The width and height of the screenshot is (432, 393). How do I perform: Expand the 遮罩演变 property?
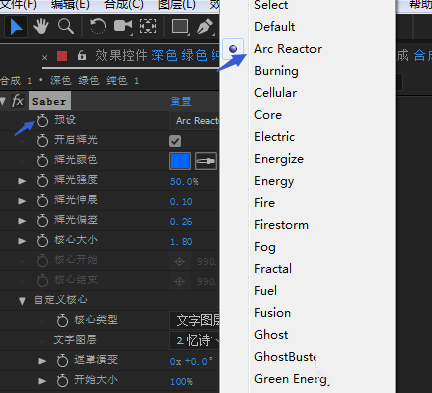tap(42, 361)
